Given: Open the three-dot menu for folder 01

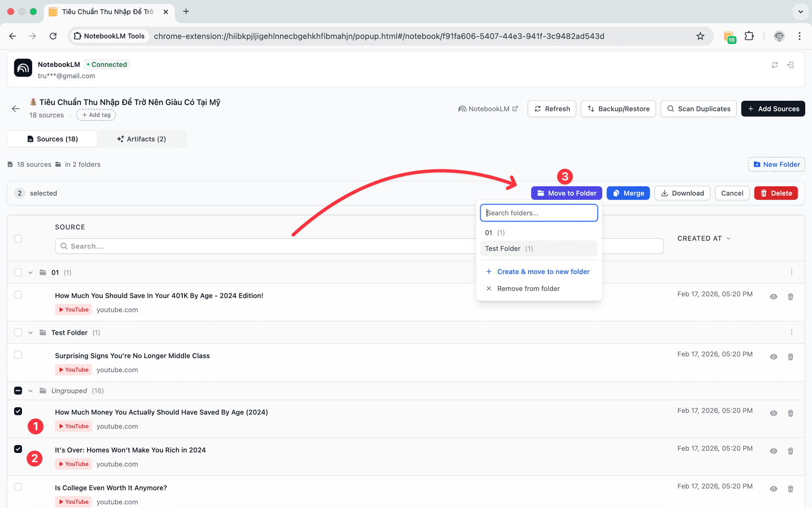Looking at the screenshot, I should click(791, 272).
